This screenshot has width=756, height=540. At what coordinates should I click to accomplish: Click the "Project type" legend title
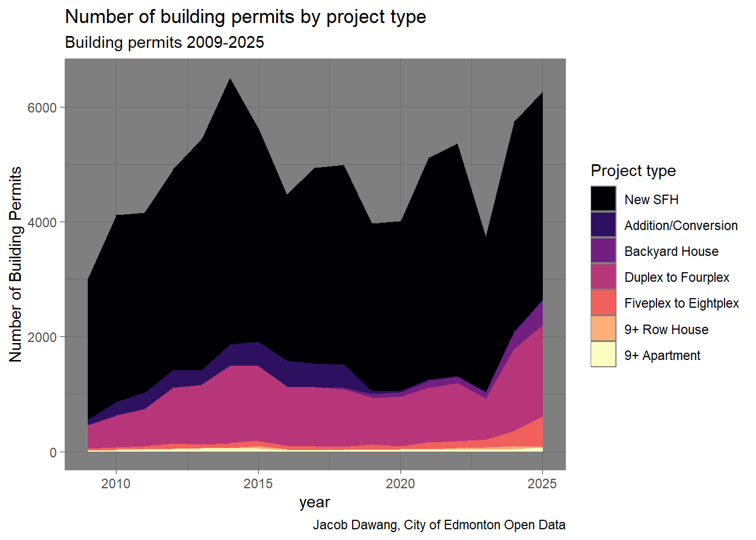[x=633, y=170]
